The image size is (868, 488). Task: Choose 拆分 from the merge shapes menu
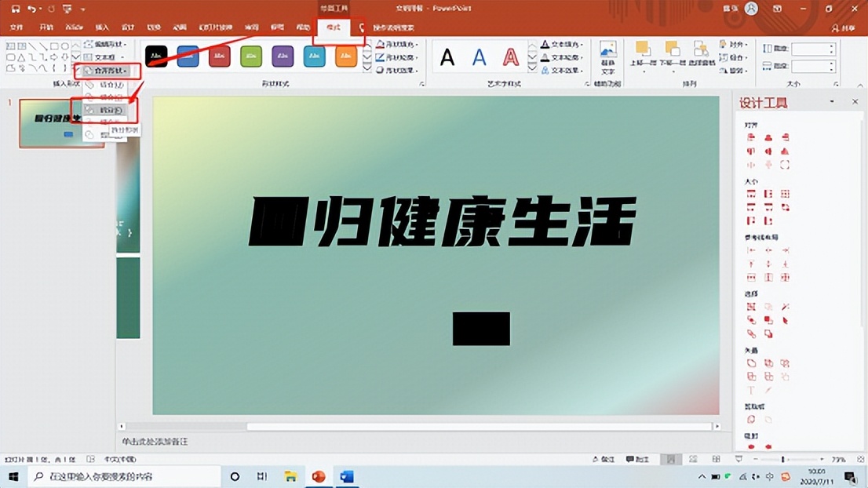(106, 110)
